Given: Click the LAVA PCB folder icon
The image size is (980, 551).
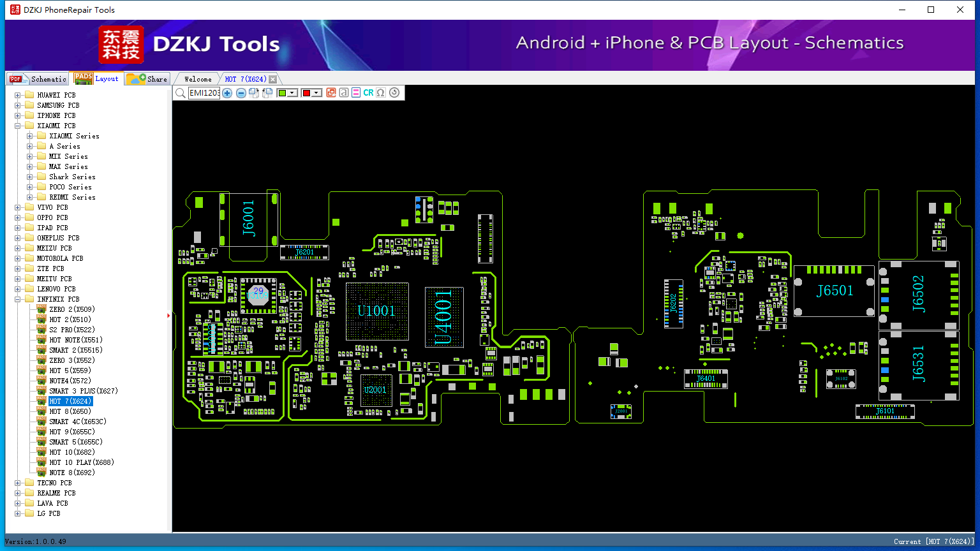Looking at the screenshot, I should [x=29, y=503].
